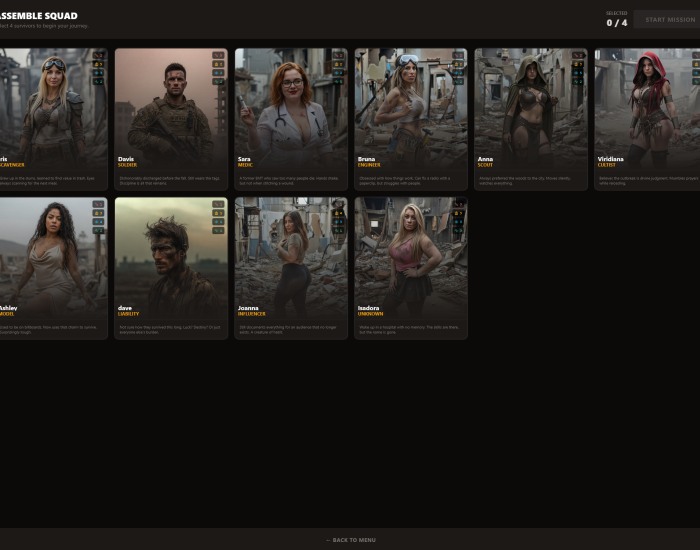Select Sara the medic's portrait

click(x=291, y=108)
